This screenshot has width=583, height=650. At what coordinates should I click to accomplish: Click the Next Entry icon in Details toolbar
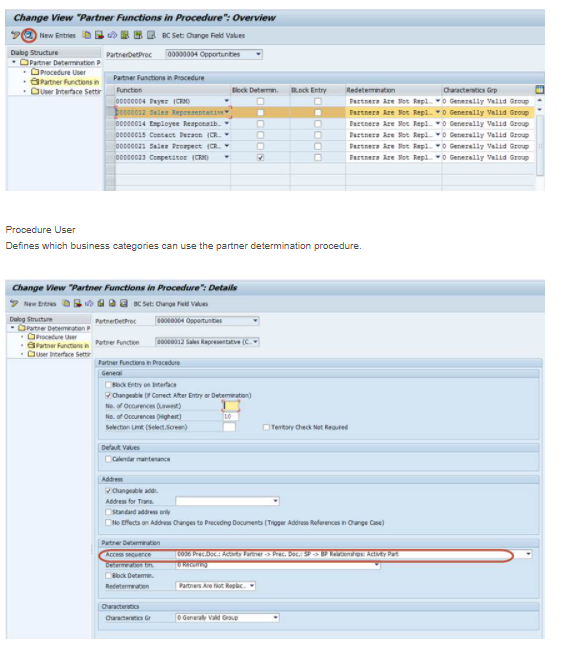[112, 303]
